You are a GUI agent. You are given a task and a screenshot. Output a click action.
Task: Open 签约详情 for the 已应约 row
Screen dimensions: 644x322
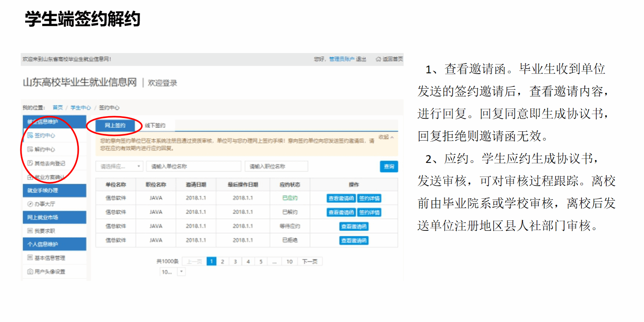369,198
